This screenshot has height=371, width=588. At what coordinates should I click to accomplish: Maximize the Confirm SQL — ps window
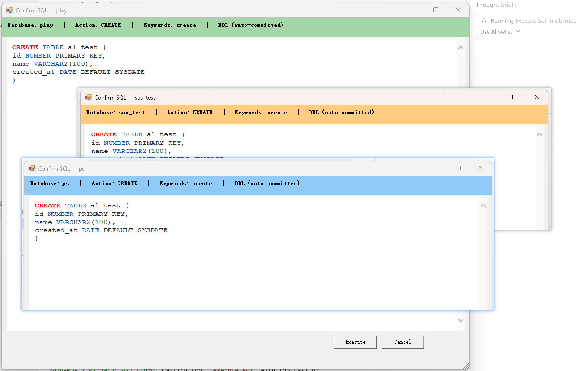458,168
